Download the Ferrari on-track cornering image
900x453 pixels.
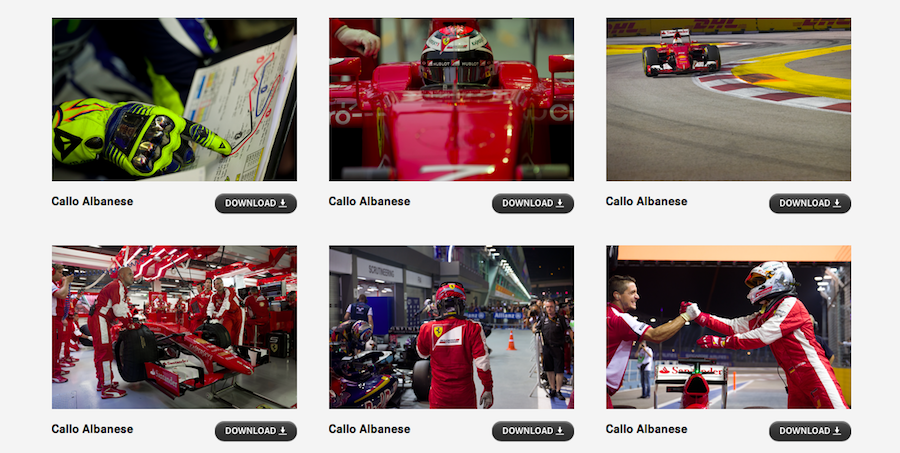pyautogui.click(x=810, y=203)
